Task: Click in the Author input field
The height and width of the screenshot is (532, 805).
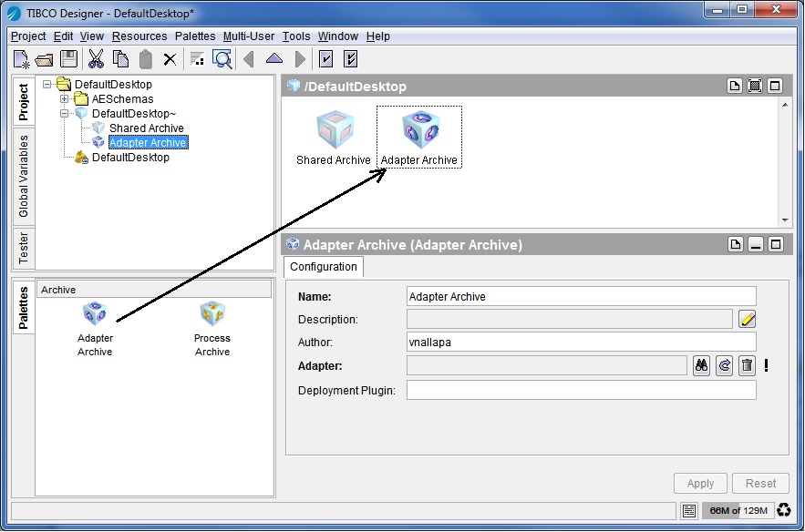Action: tap(581, 343)
